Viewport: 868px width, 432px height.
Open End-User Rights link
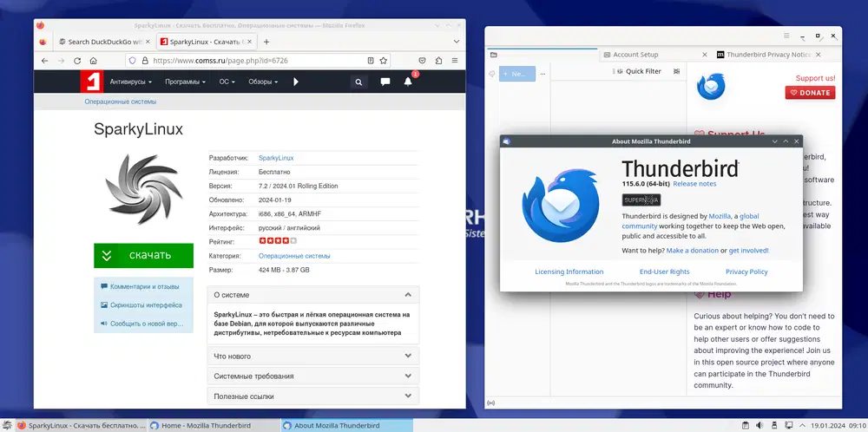pos(664,272)
